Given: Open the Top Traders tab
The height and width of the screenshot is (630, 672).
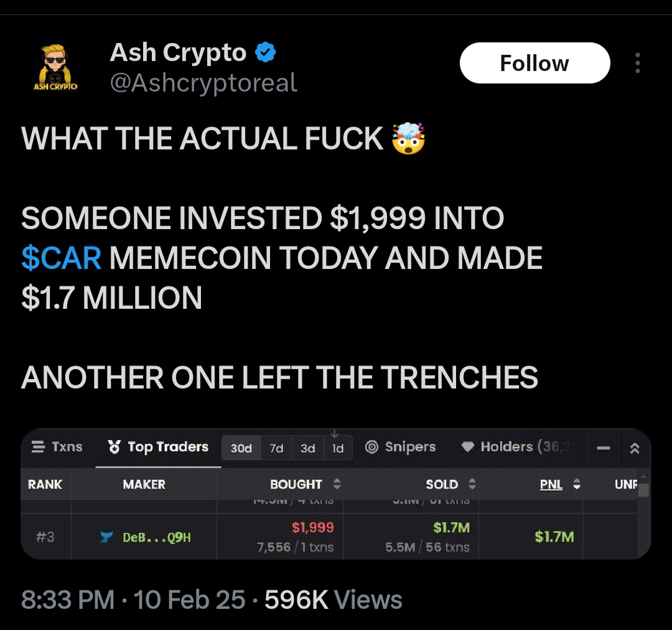Looking at the screenshot, I should [167, 447].
